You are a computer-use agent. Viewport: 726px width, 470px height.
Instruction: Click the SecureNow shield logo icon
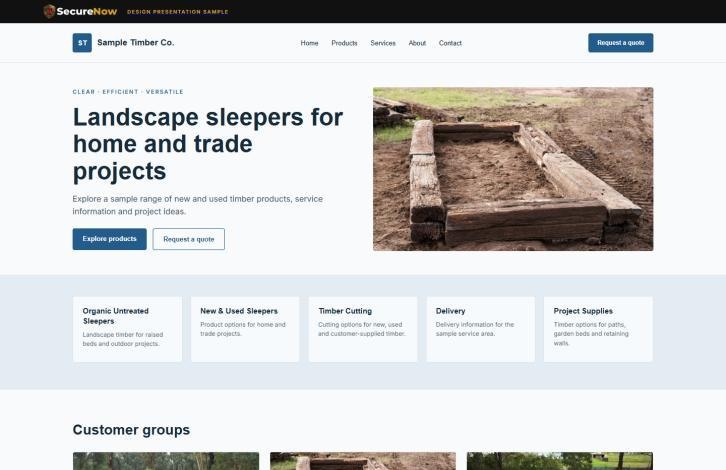[49, 11]
